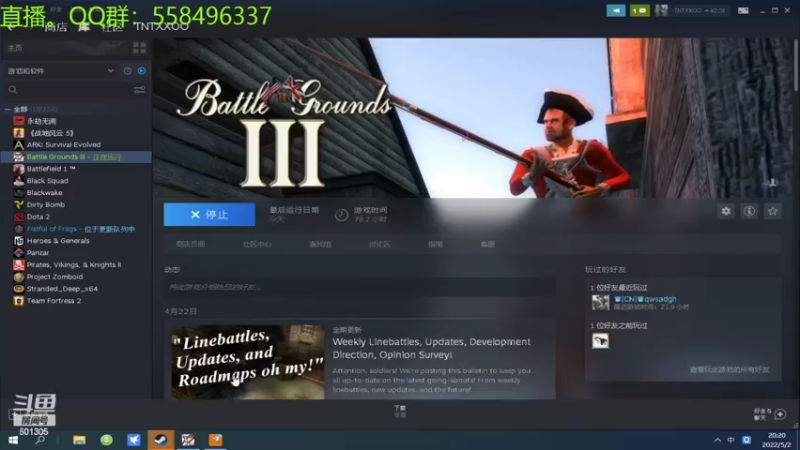Image resolution: width=800 pixels, height=450 pixels.
Task: Click the activity post input box
Action: [x=360, y=287]
